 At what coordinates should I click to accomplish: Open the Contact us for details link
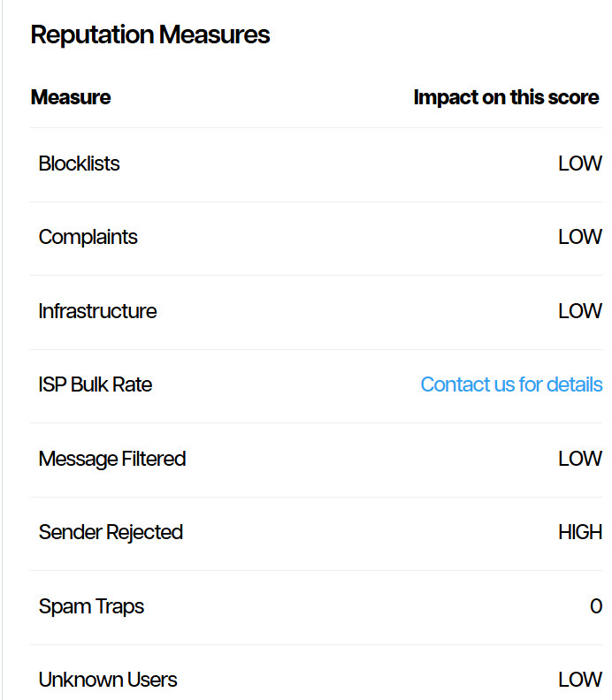[x=511, y=384]
